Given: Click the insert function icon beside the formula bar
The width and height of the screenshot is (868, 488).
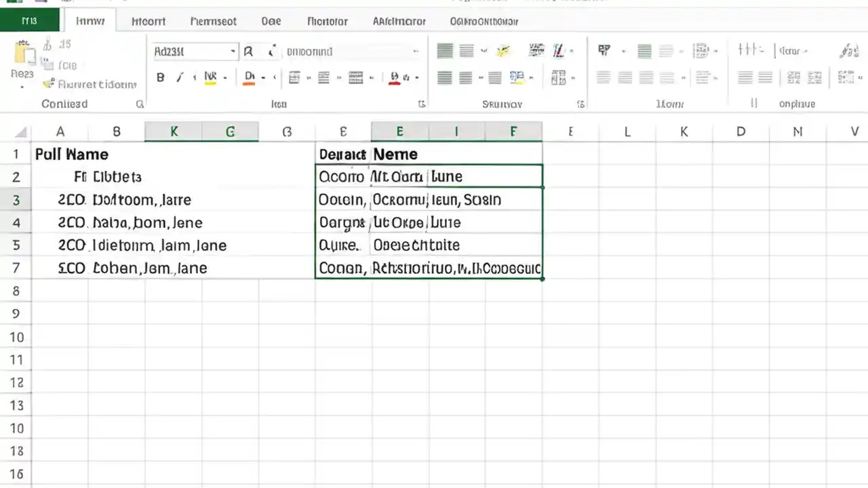Looking at the screenshot, I should pyautogui.click(x=271, y=52).
